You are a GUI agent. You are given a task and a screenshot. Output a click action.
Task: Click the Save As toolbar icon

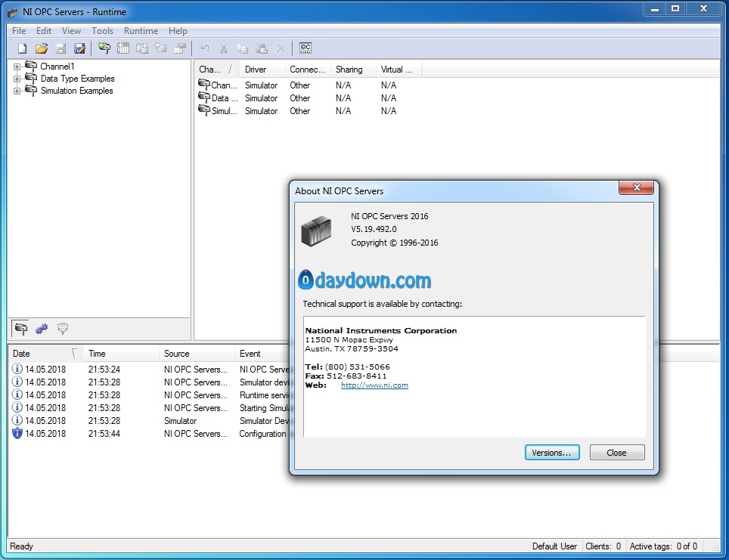(79, 48)
